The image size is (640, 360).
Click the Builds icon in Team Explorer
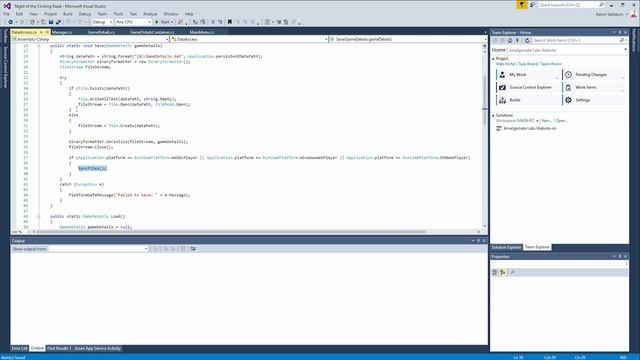(502, 100)
